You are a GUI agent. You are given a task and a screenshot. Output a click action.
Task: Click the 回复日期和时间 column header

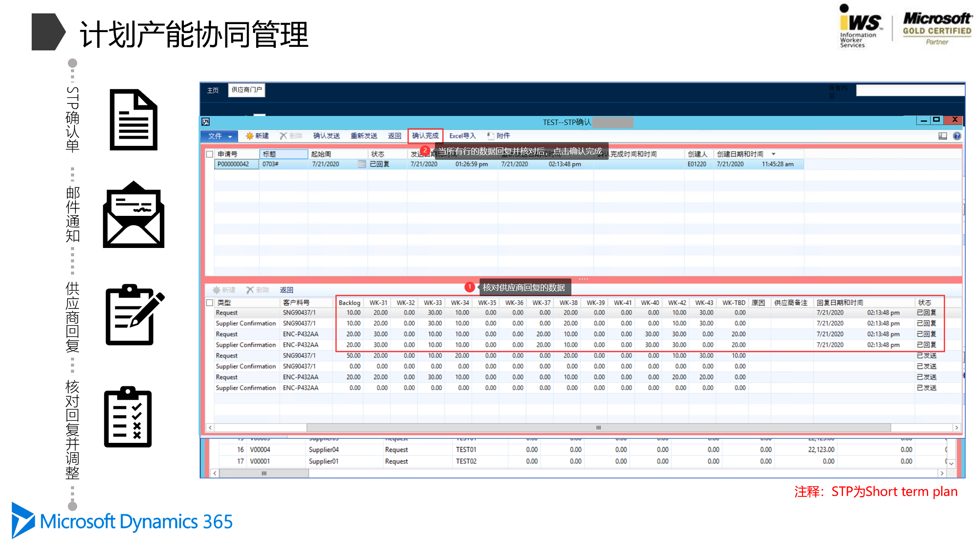click(x=864, y=303)
